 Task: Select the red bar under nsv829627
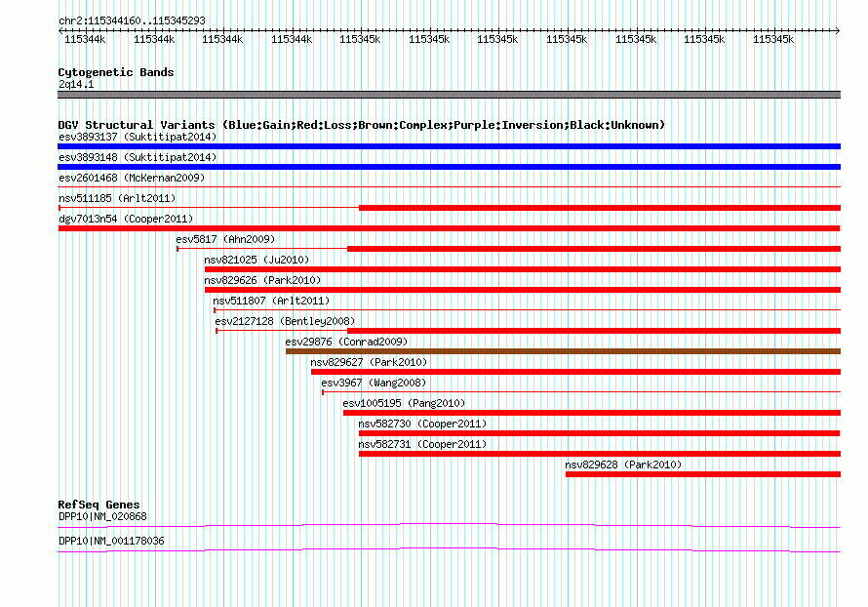click(575, 372)
